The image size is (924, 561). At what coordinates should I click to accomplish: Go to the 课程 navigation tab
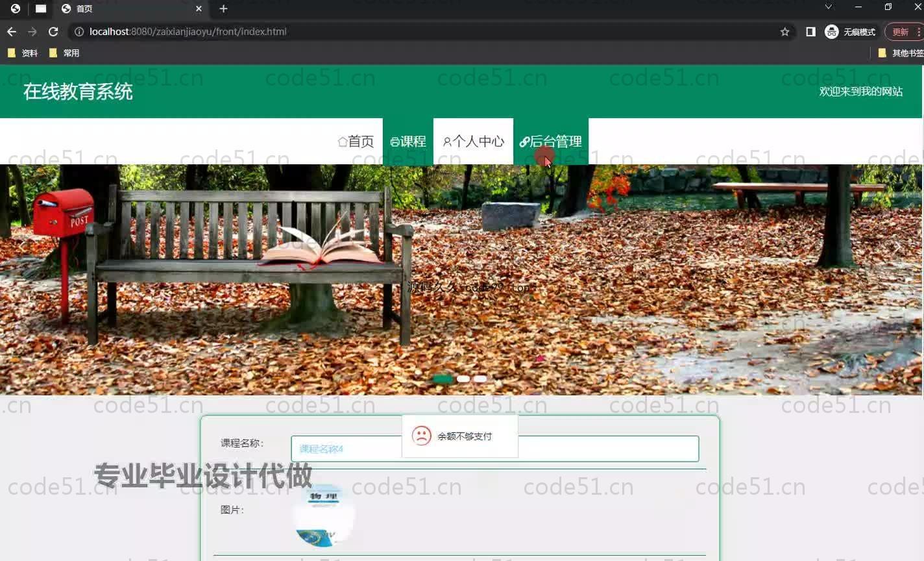(408, 142)
